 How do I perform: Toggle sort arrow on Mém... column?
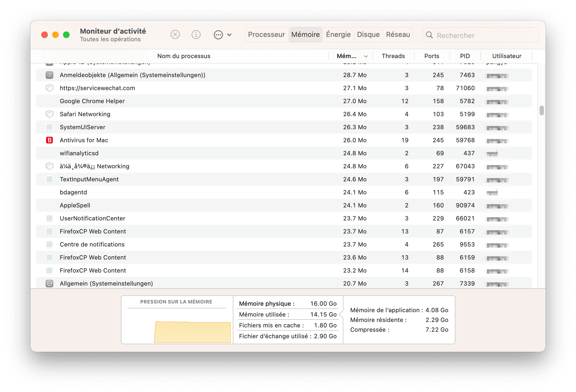pos(366,56)
